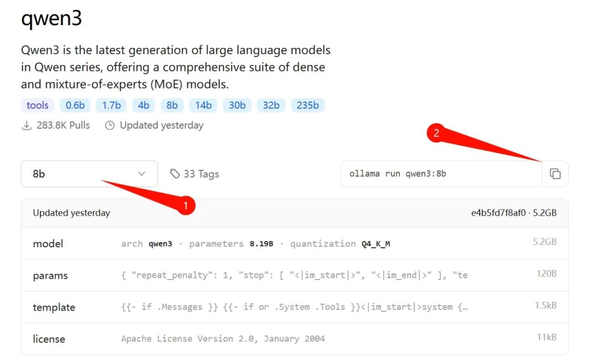Open the 8b model size dropdown
Image resolution: width=590 pixels, height=364 pixels.
(89, 174)
